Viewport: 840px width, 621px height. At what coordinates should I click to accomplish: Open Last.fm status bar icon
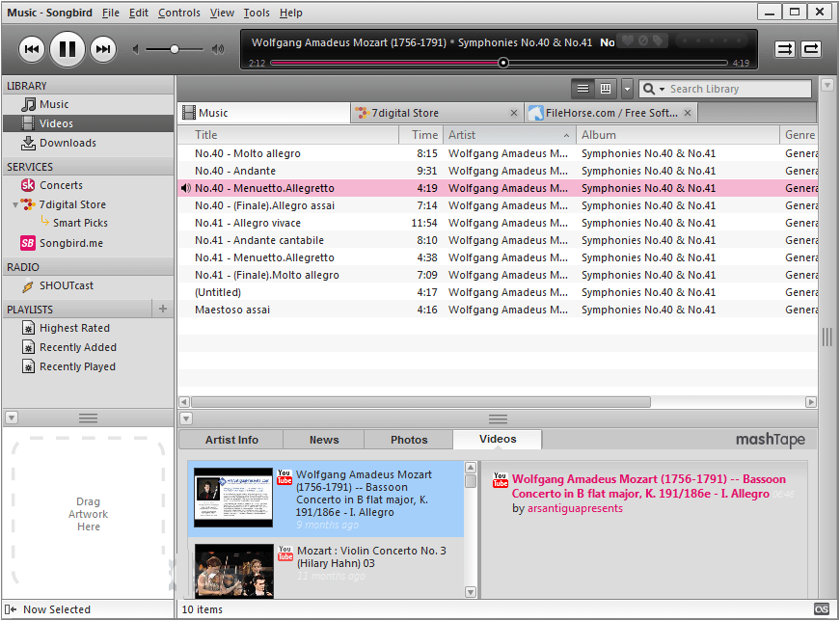coord(822,609)
